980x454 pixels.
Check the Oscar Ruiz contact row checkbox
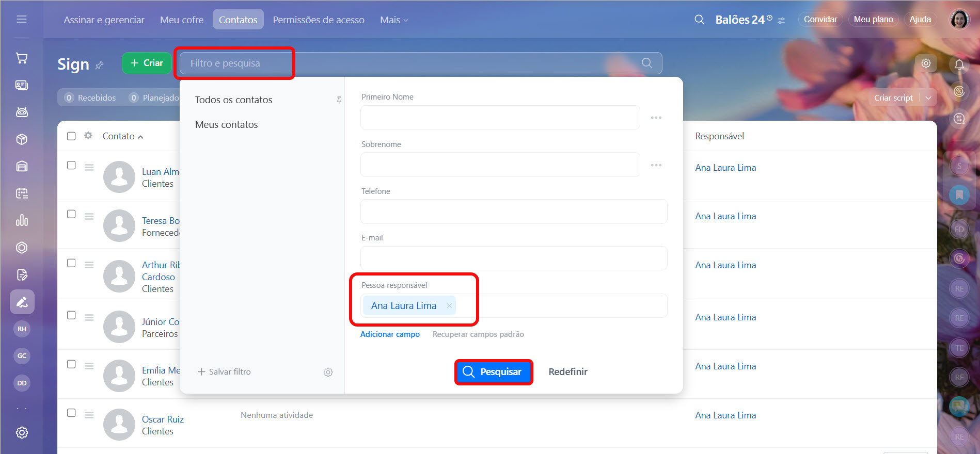[71, 413]
